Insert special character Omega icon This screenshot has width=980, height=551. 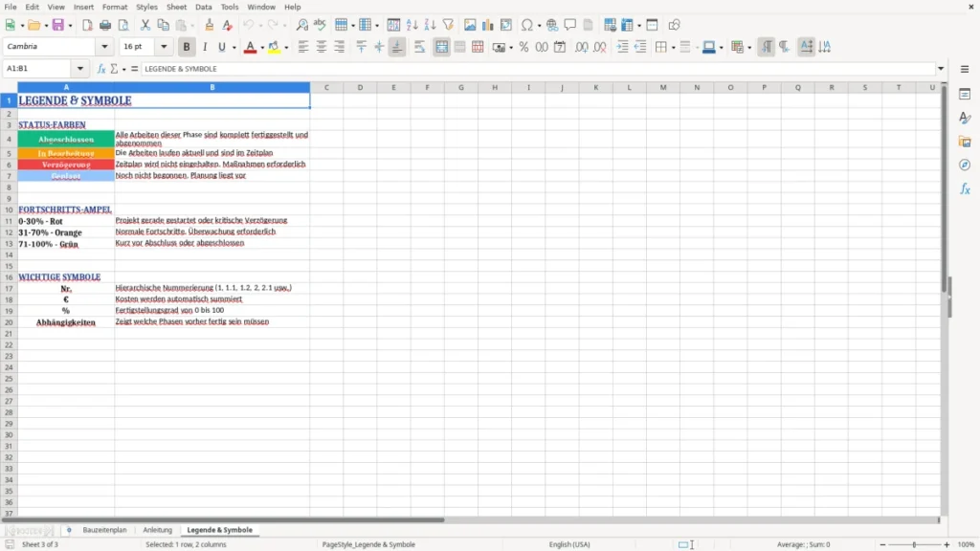click(x=527, y=25)
